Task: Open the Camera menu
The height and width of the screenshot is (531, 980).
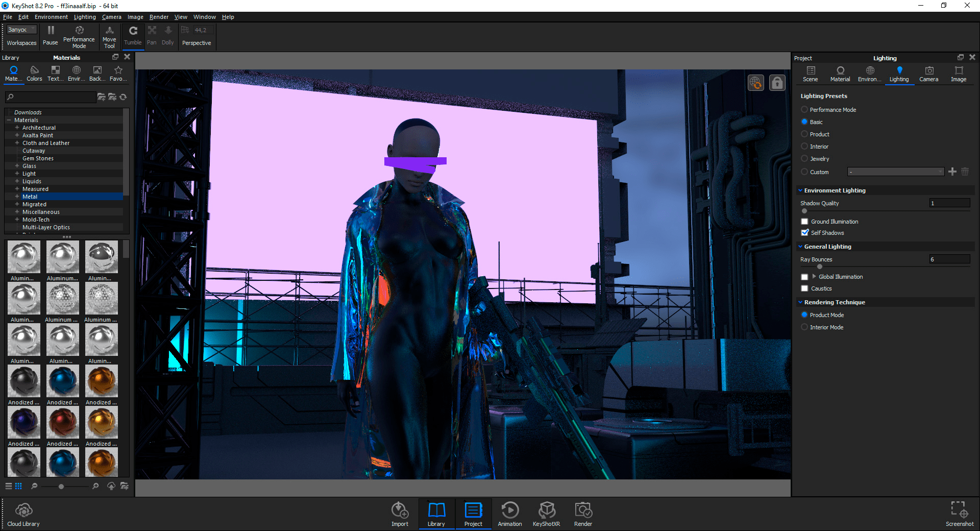Action: point(112,17)
